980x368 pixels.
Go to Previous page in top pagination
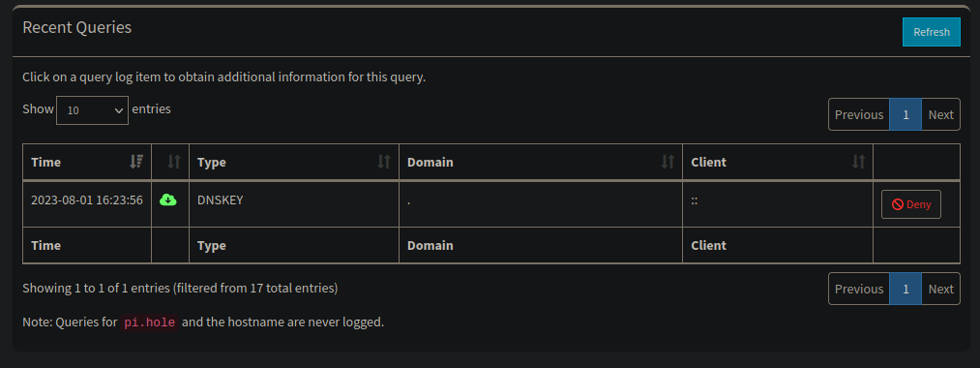pyautogui.click(x=859, y=114)
